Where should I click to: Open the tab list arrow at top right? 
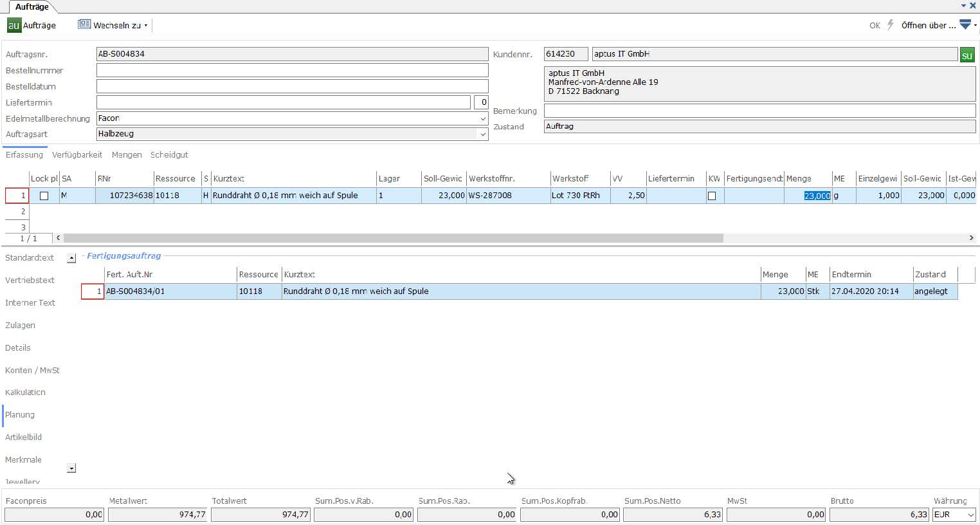tap(964, 5)
